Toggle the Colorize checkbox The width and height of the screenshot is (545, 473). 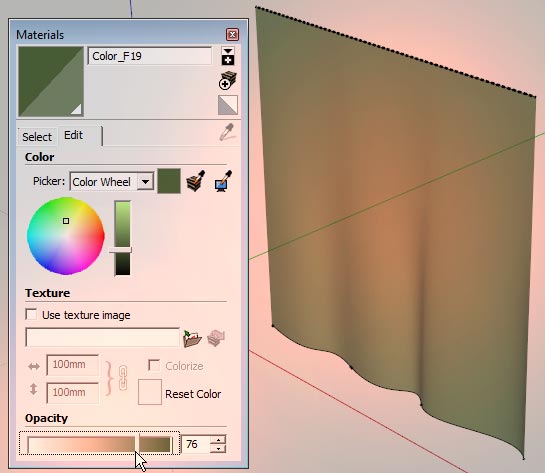click(x=154, y=365)
